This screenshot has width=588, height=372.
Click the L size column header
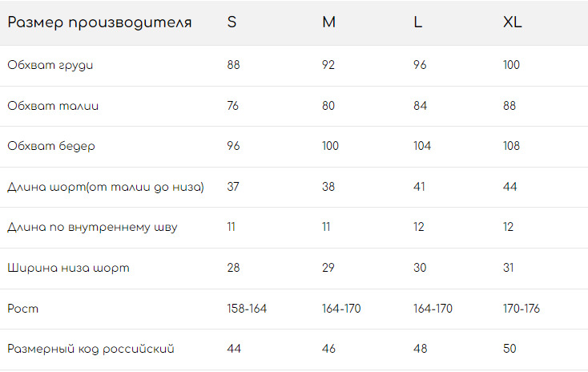coord(417,22)
